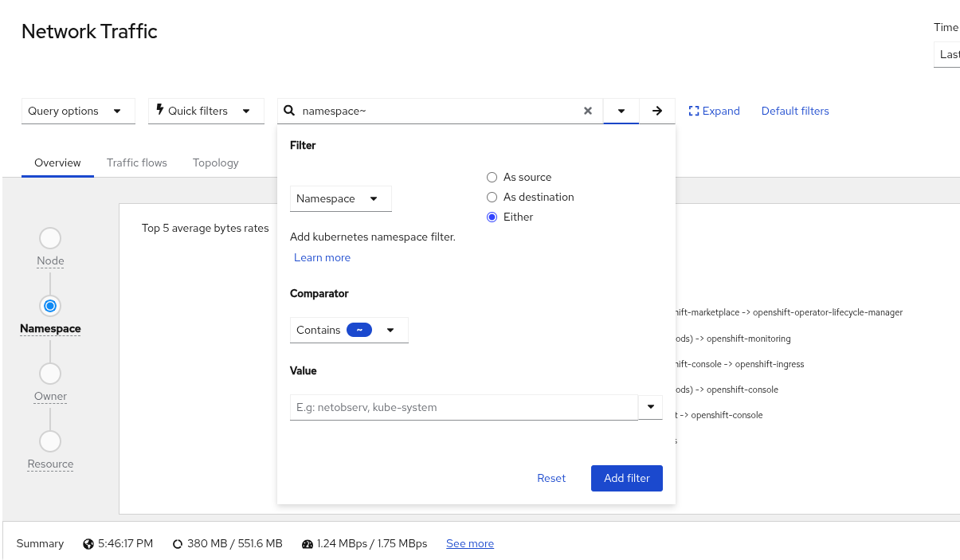The height and width of the screenshot is (560, 960).
Task: Click the lightning bolt Quick filters icon
Action: (x=159, y=110)
